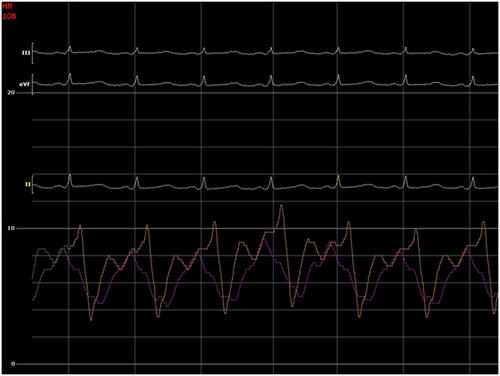The image size is (500, 376).
Task: Click the last QRS spike on lead II
Action: [473, 183]
